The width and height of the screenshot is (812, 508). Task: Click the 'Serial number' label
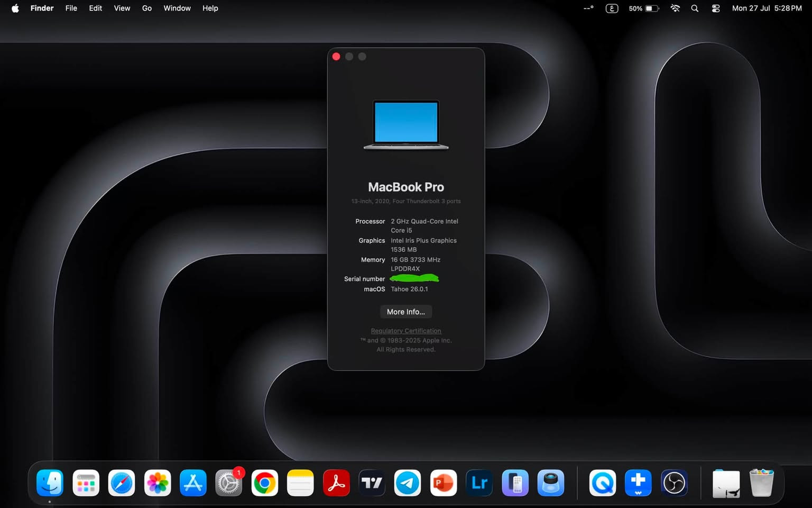tap(365, 279)
